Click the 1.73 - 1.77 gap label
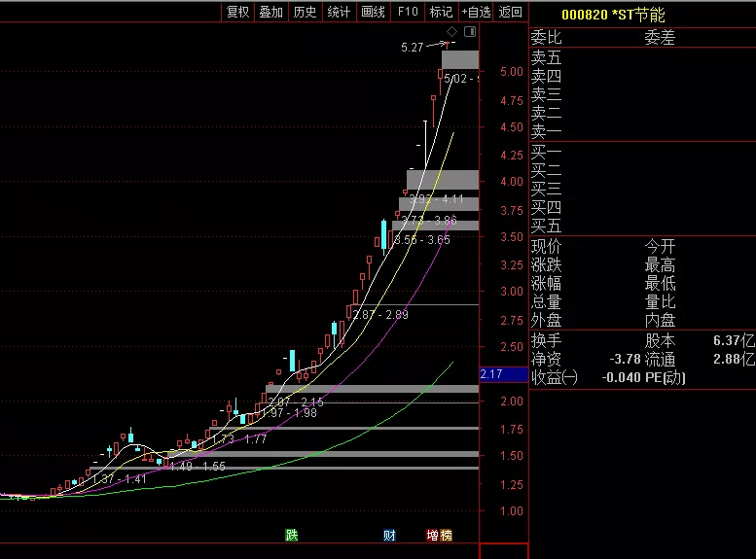This screenshot has height=559, width=756. coord(239,439)
